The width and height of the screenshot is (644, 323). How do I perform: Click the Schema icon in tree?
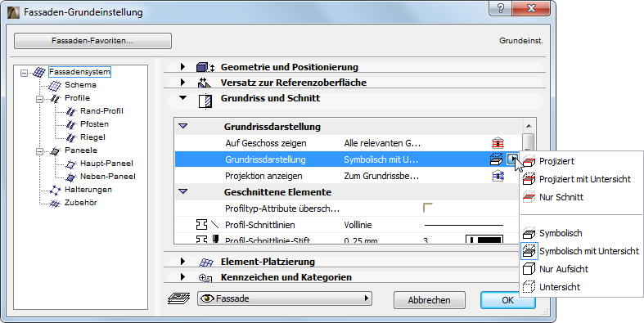point(55,85)
